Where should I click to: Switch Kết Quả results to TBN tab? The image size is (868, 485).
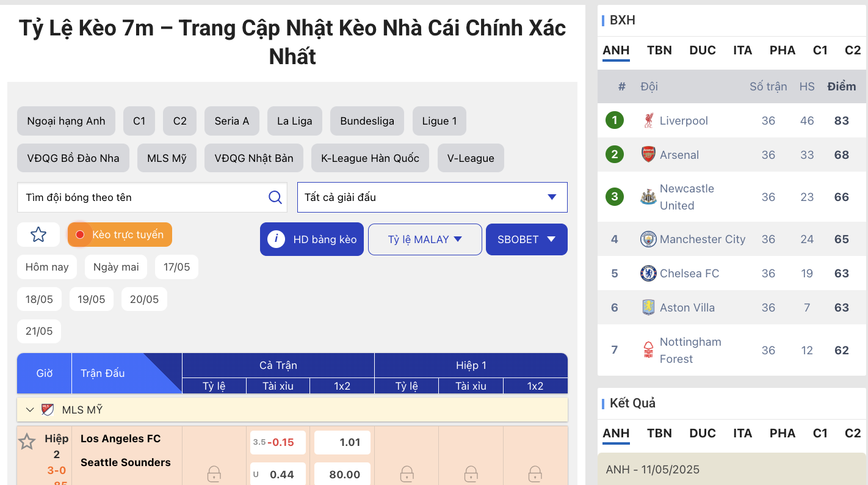coord(659,434)
